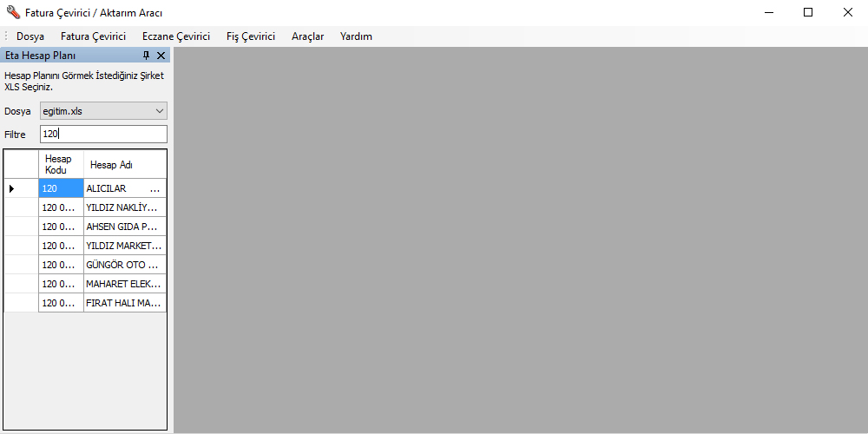Open the Dosya menu
This screenshot has width=868, height=434.
pos(30,36)
